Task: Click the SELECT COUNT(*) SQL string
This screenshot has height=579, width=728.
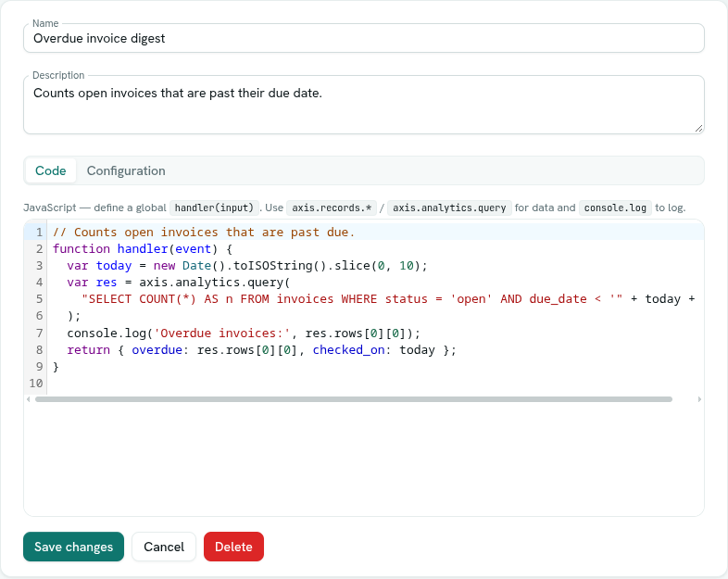Action: point(352,299)
